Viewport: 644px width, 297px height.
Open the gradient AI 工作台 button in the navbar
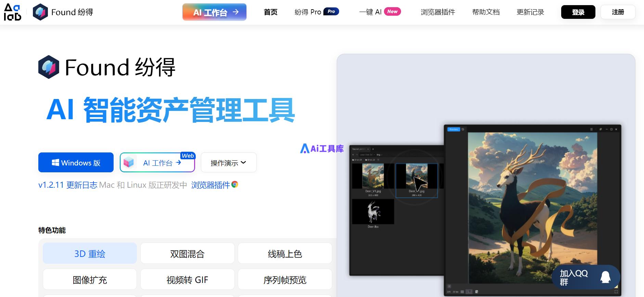[215, 12]
